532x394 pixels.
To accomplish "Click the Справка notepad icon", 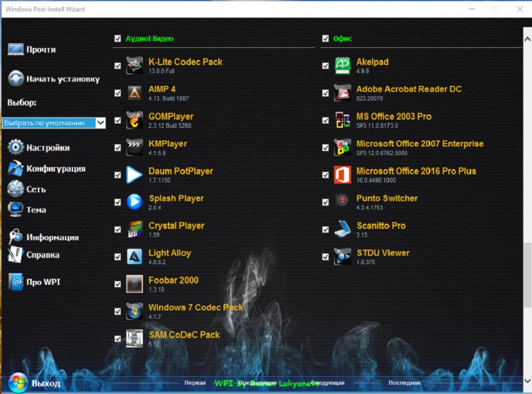I will pos(15,254).
